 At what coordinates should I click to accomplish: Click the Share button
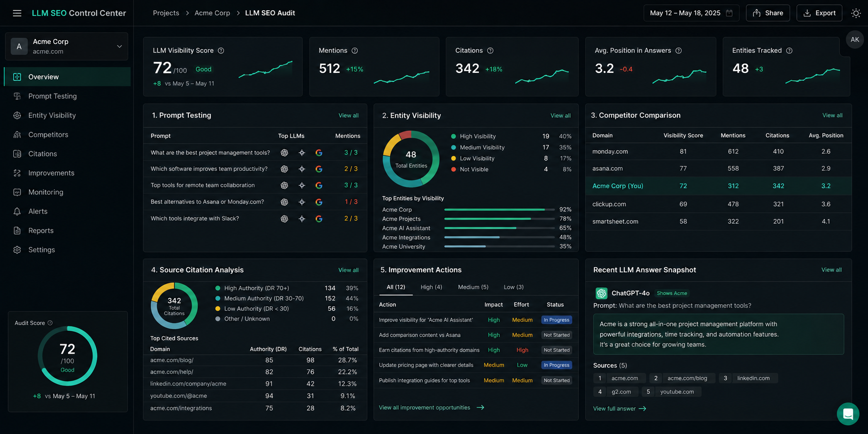[768, 13]
